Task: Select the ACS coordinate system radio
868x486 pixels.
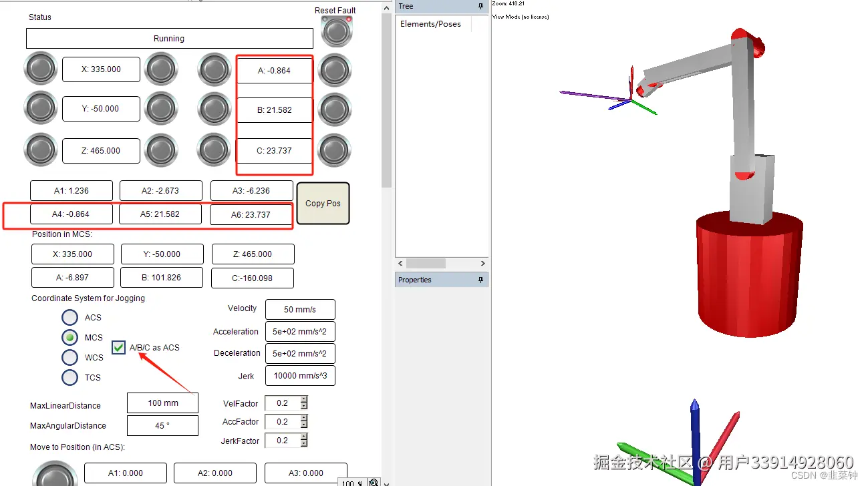Action: pos(70,317)
